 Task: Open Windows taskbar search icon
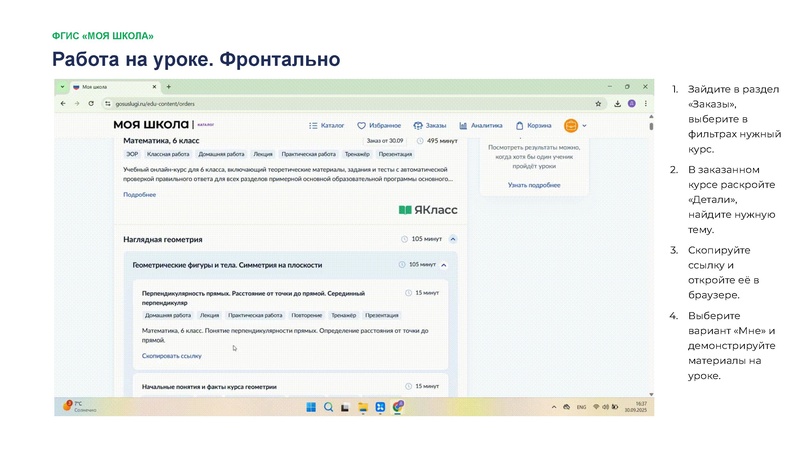[x=329, y=407]
